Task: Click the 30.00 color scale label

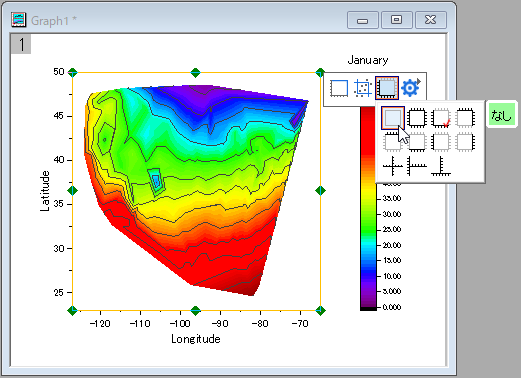Action: click(392, 214)
